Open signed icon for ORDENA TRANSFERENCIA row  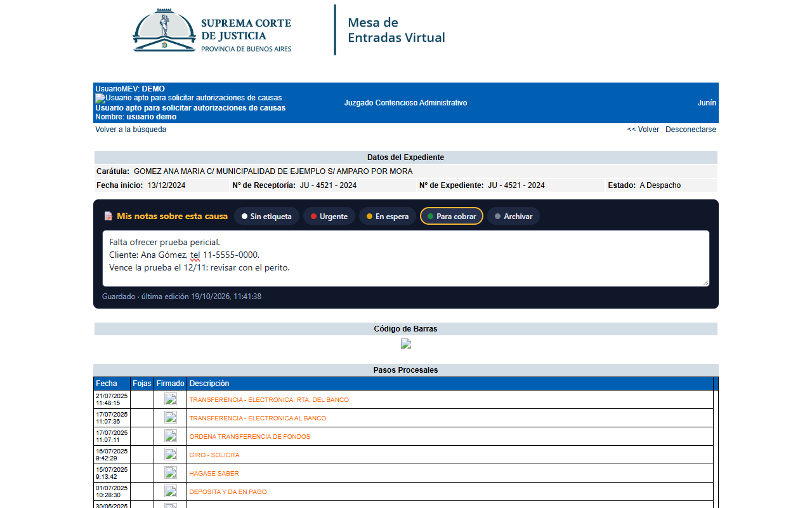point(171,436)
